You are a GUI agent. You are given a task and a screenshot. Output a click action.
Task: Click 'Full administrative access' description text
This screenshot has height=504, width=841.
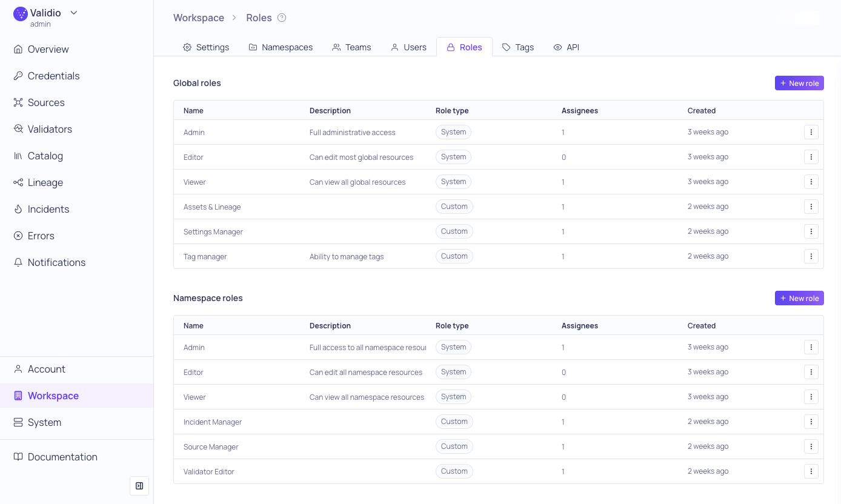pyautogui.click(x=353, y=133)
